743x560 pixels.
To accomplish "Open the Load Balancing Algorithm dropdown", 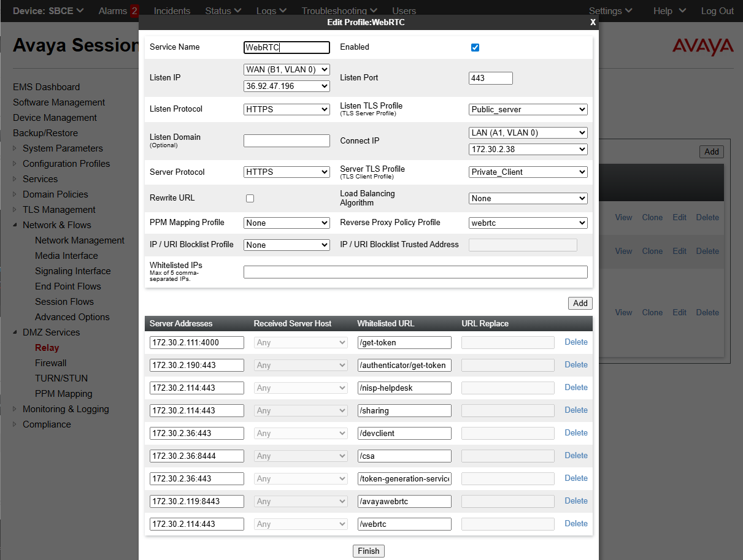I will (528, 199).
